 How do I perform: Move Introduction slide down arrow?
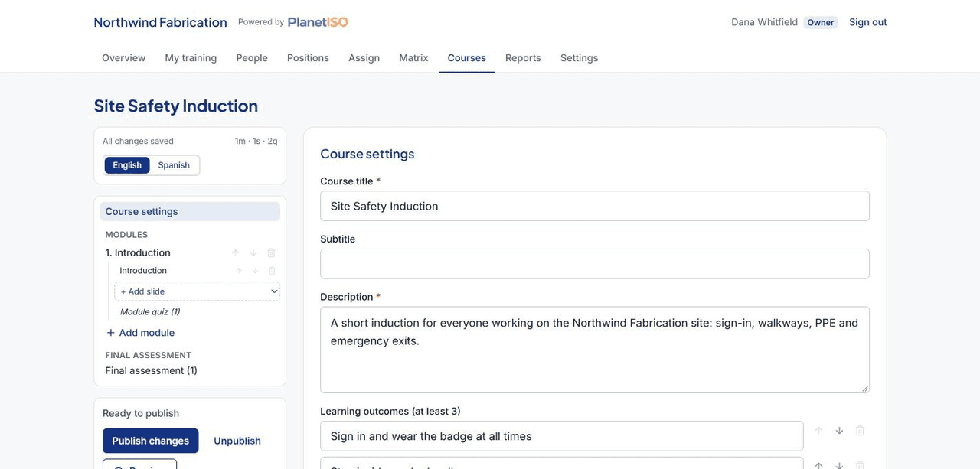[256, 271]
